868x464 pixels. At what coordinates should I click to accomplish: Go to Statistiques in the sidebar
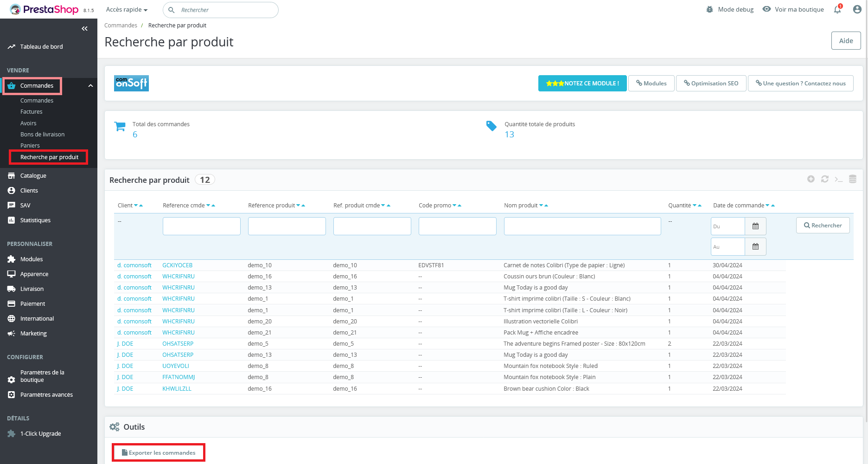tap(35, 220)
